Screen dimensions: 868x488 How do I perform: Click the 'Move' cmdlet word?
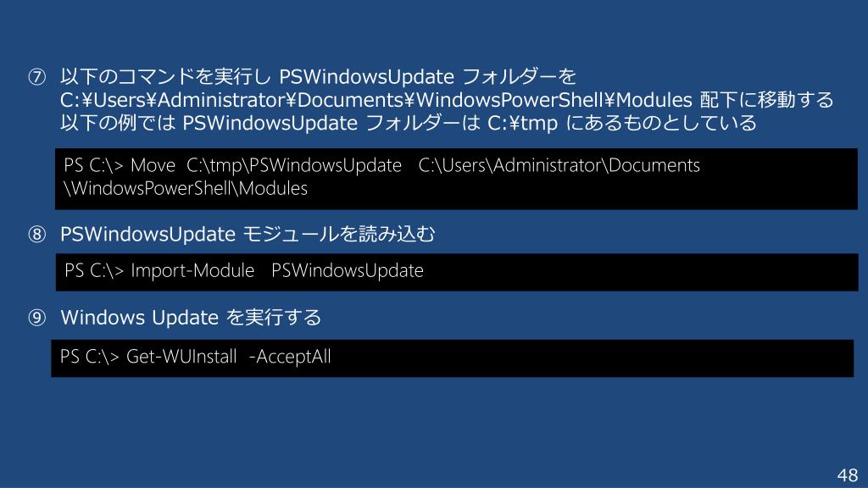coord(153,165)
